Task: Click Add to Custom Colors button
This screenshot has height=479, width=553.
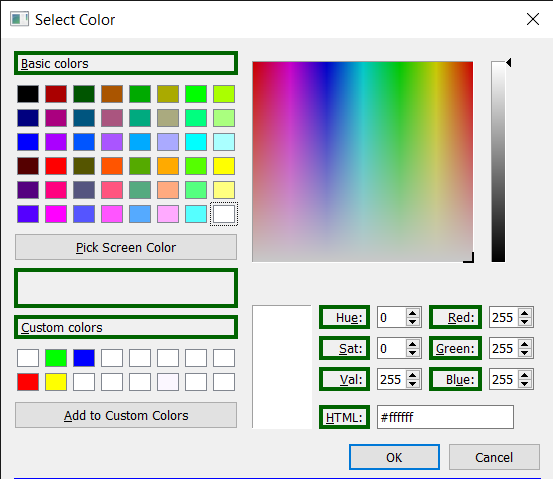Action: click(126, 415)
